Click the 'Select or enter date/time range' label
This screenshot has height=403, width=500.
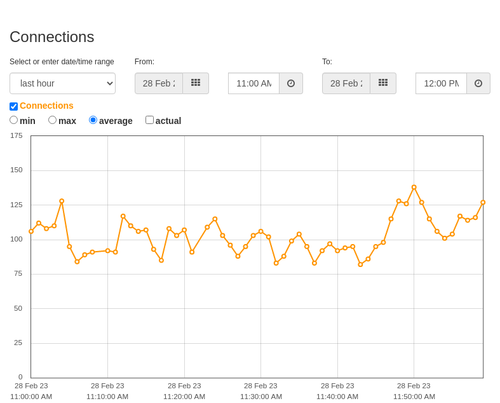pyautogui.click(x=62, y=62)
